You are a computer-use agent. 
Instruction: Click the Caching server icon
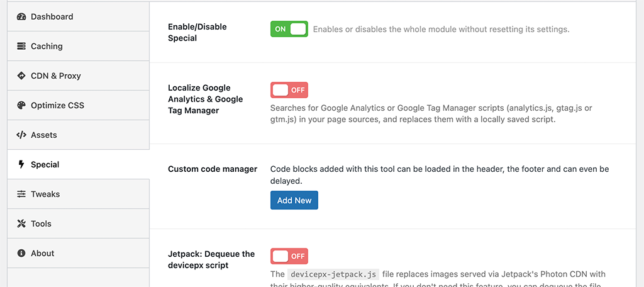click(21, 47)
